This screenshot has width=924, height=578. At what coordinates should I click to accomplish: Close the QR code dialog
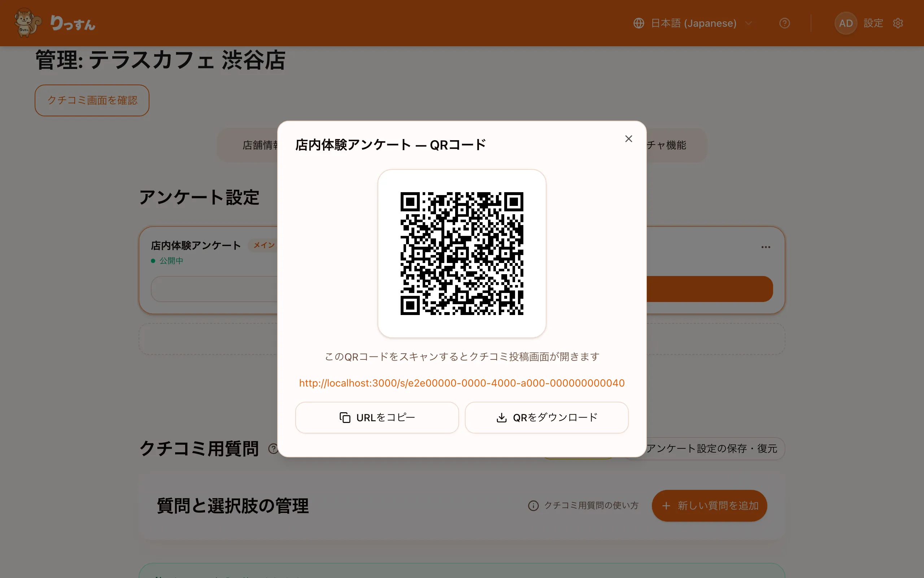click(628, 139)
